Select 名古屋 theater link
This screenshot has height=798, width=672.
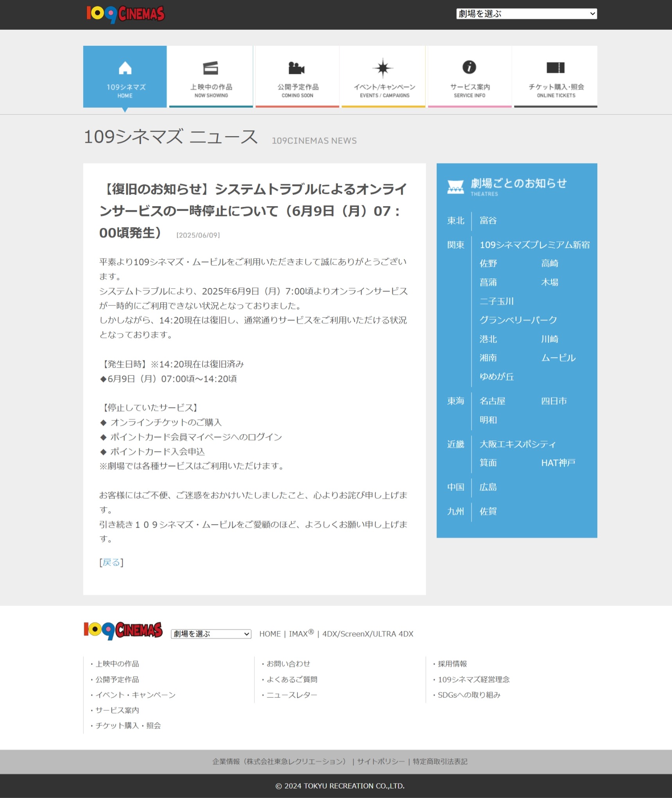pos(493,401)
